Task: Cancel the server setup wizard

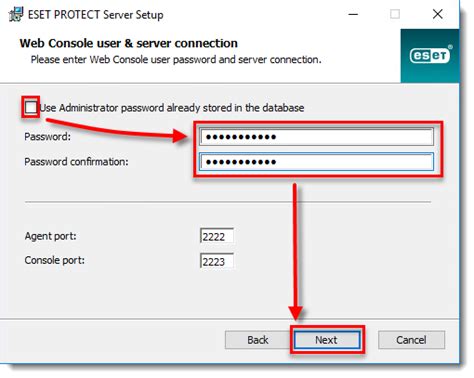Action: 411,340
